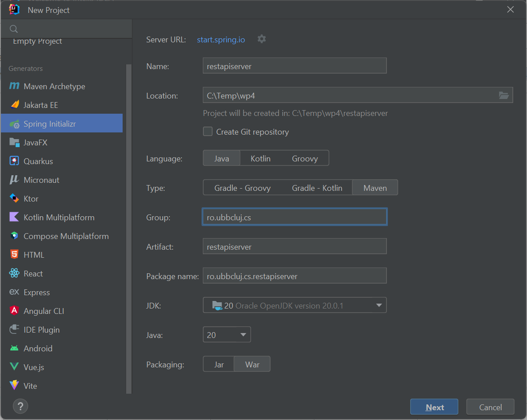
Task: Enable Create Git repository checkbox
Action: (x=208, y=132)
